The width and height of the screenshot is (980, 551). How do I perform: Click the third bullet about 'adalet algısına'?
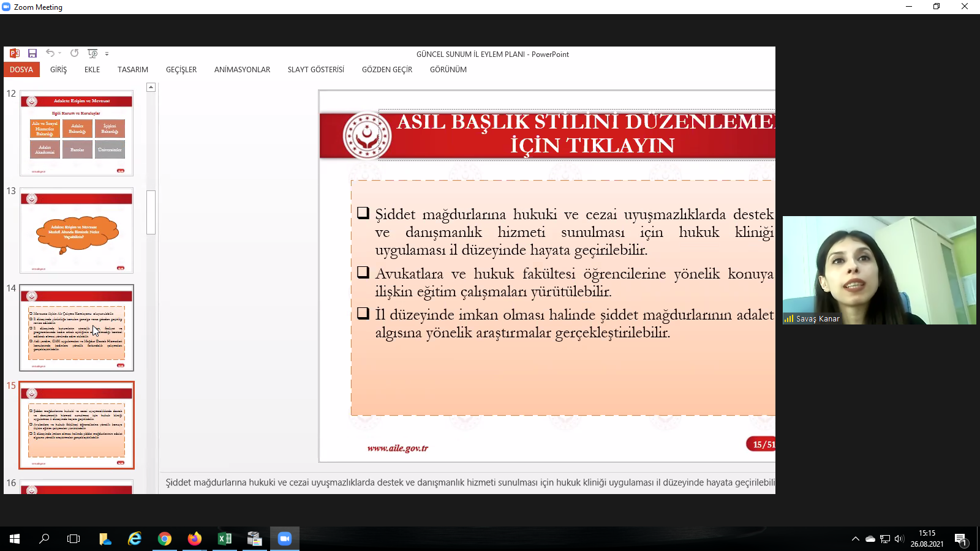[x=574, y=323]
